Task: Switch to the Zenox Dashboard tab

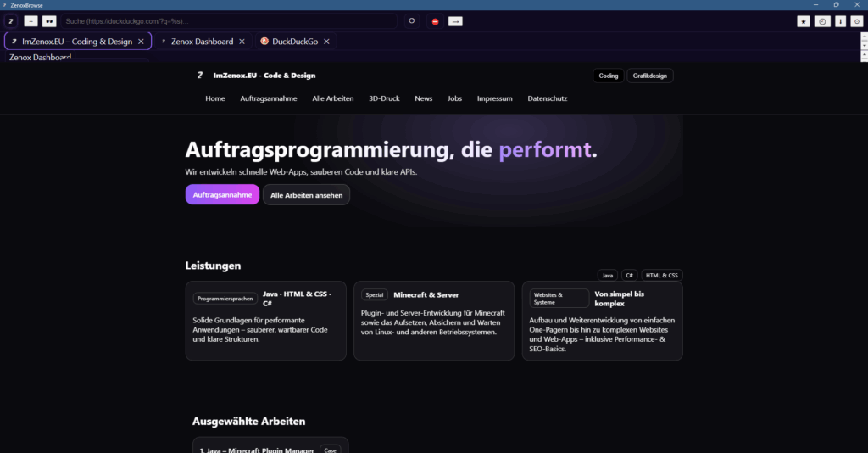Action: pos(202,41)
